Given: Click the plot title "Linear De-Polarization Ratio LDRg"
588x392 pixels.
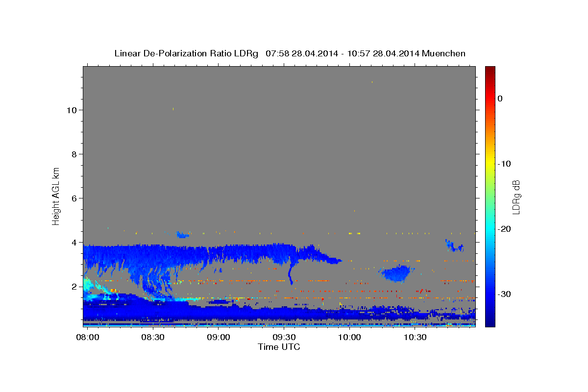Looking at the screenshot, I should click(x=186, y=53).
